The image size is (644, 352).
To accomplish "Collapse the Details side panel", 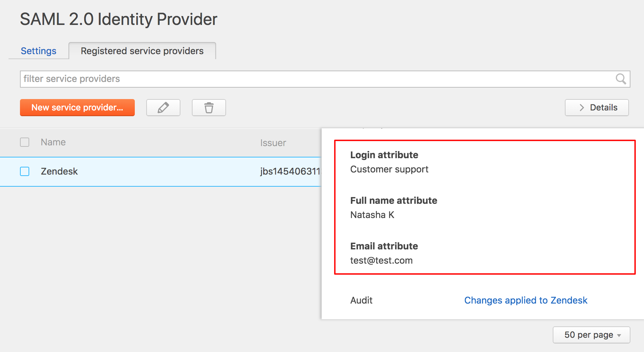I will [597, 108].
